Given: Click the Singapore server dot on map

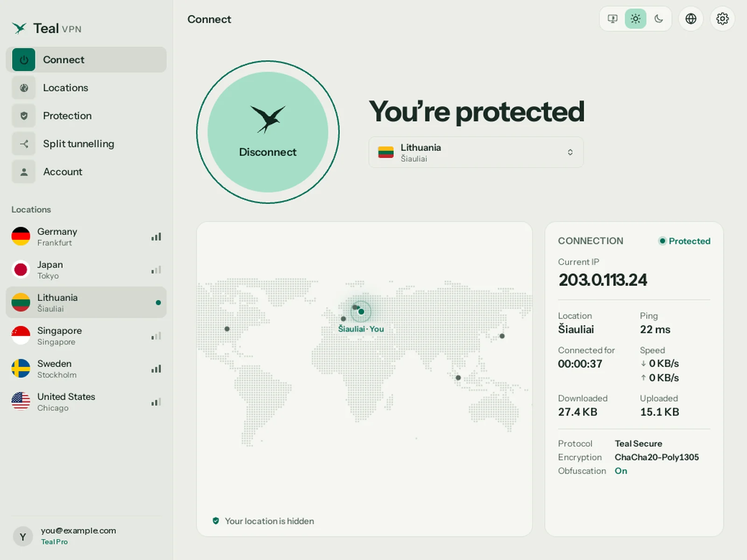Looking at the screenshot, I should (x=458, y=378).
